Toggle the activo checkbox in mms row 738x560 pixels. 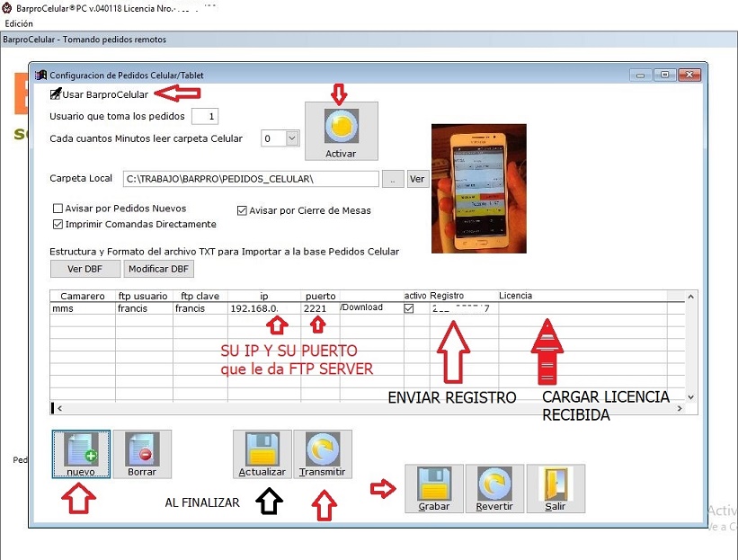click(x=409, y=308)
